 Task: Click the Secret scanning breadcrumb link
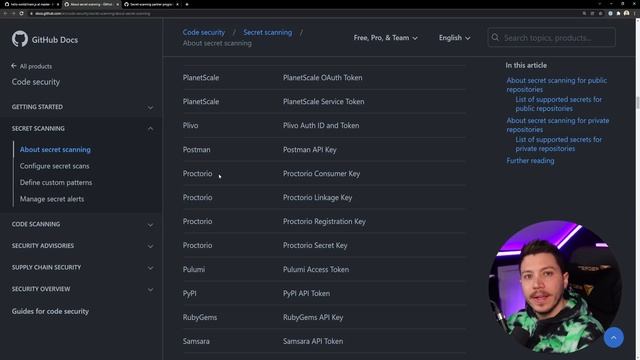[x=268, y=32]
